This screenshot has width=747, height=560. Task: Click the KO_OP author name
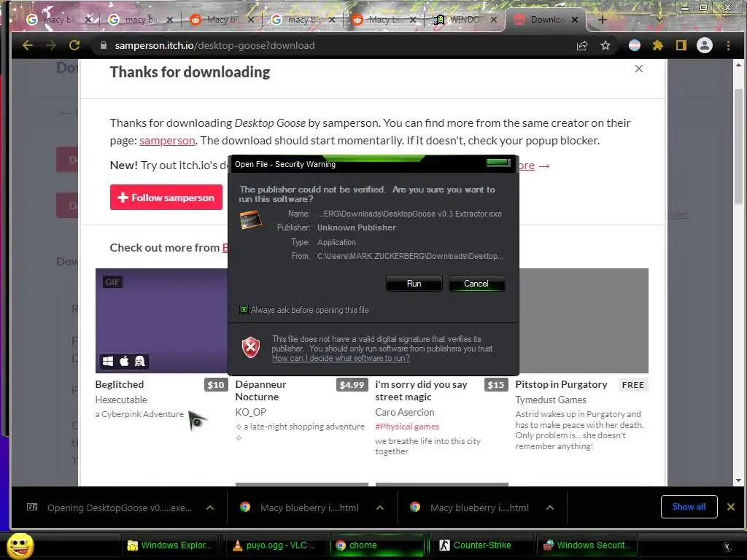[x=251, y=412]
